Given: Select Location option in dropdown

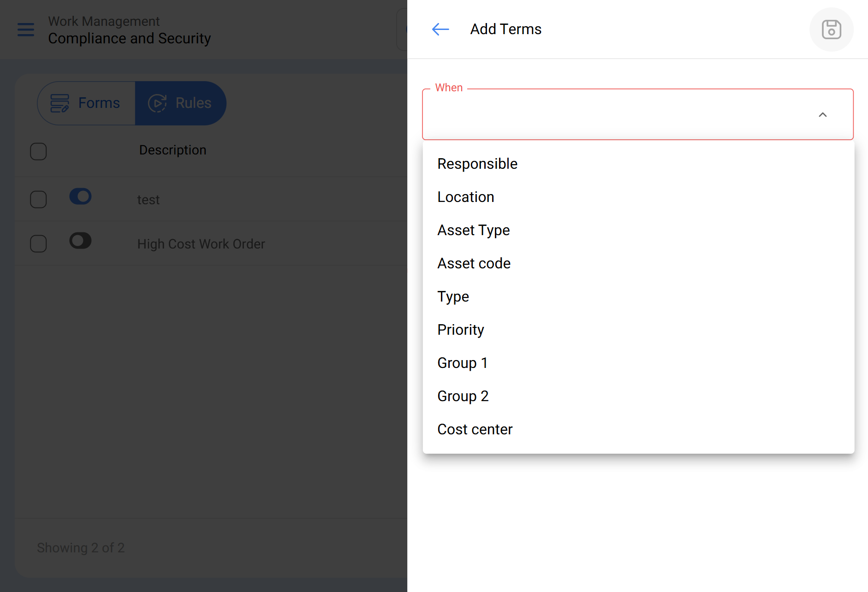Looking at the screenshot, I should coord(465,197).
